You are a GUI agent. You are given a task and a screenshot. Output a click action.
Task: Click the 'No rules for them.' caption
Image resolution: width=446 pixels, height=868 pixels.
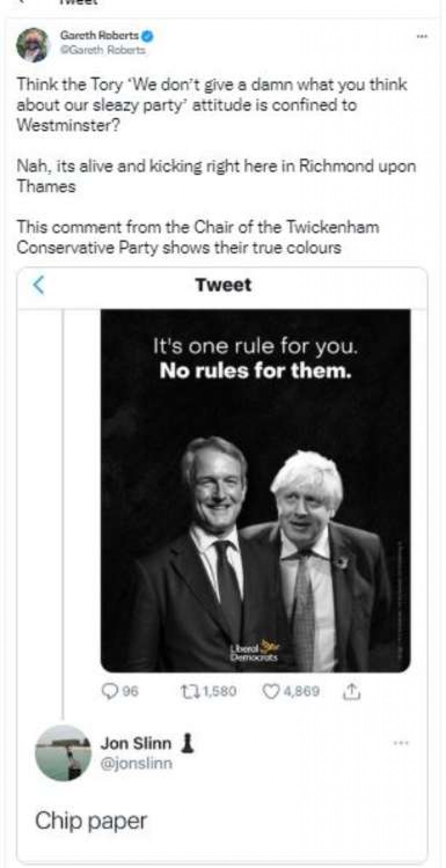[x=255, y=370]
